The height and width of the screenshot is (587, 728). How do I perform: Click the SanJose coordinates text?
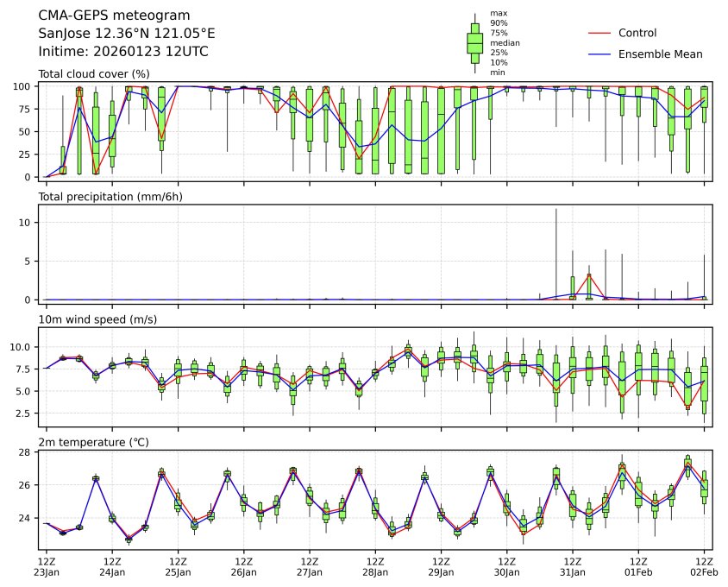click(x=127, y=34)
